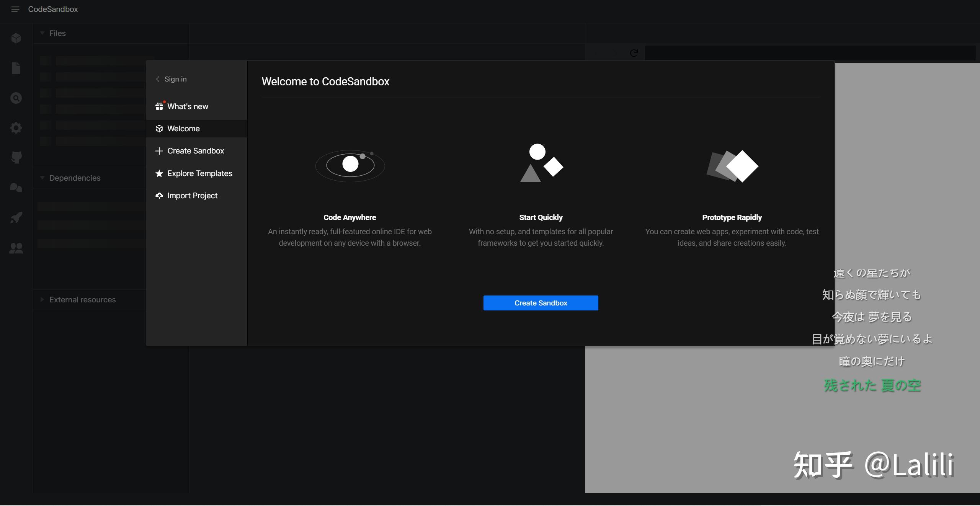Screen dimensions: 980x506
Task: Click the preview address bar field
Action: [810, 53]
